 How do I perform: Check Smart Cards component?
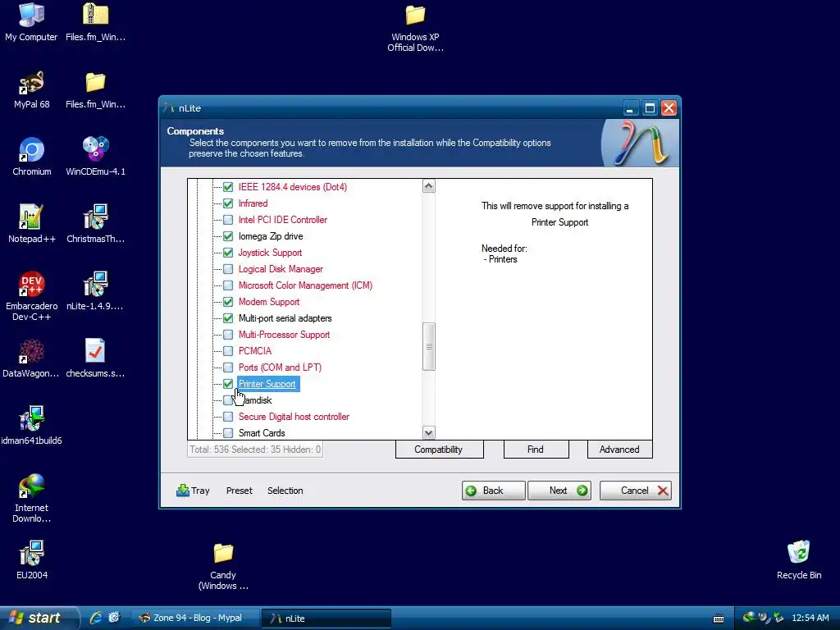(228, 433)
